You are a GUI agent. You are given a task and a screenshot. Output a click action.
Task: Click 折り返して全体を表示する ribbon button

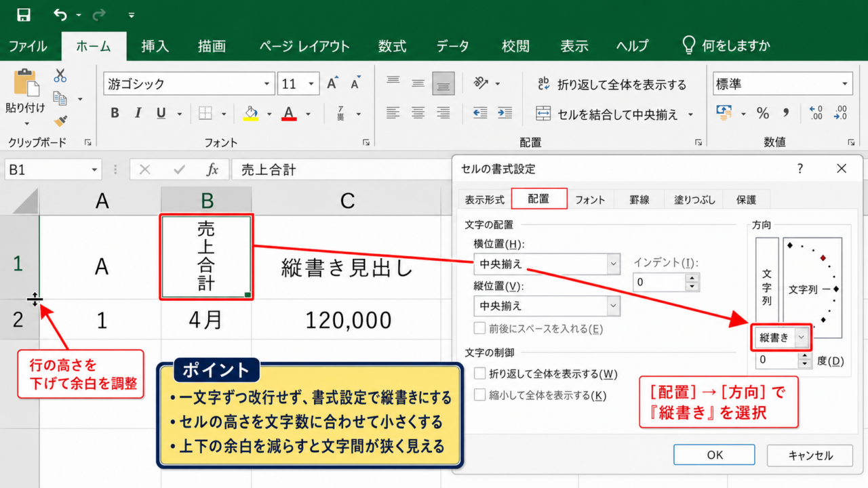click(612, 84)
